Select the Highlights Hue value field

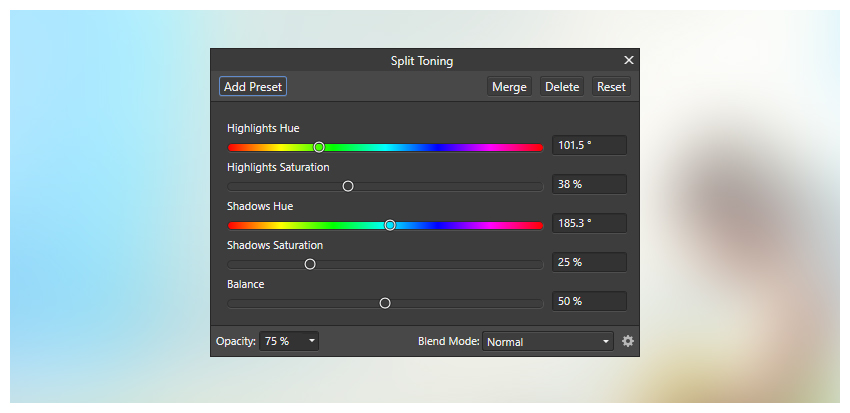click(x=589, y=145)
